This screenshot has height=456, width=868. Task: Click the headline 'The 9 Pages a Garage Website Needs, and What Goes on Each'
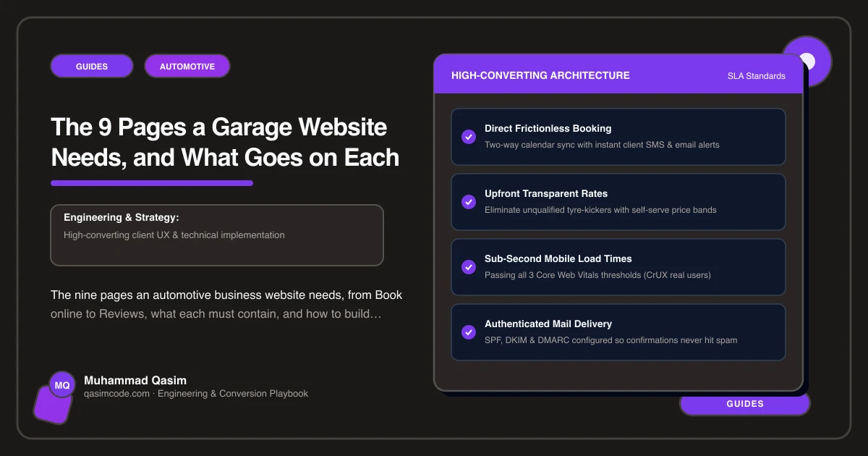[225, 142]
